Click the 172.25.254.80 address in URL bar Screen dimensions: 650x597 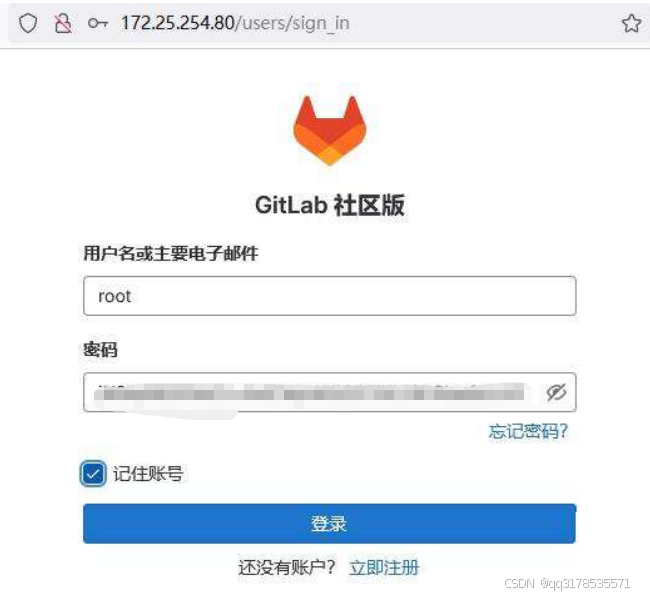click(x=177, y=23)
